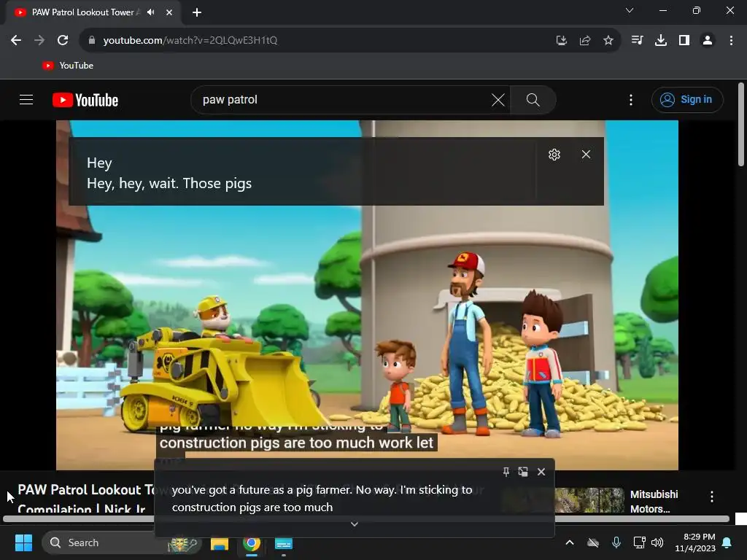Open File Explorer from taskbar
Viewport: 747px width, 560px height.
point(220,543)
